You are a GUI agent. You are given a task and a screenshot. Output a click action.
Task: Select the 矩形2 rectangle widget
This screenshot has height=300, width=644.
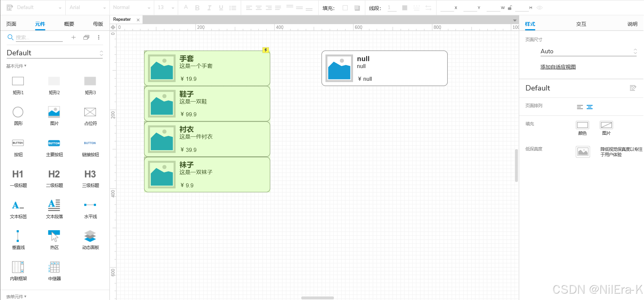click(x=54, y=86)
